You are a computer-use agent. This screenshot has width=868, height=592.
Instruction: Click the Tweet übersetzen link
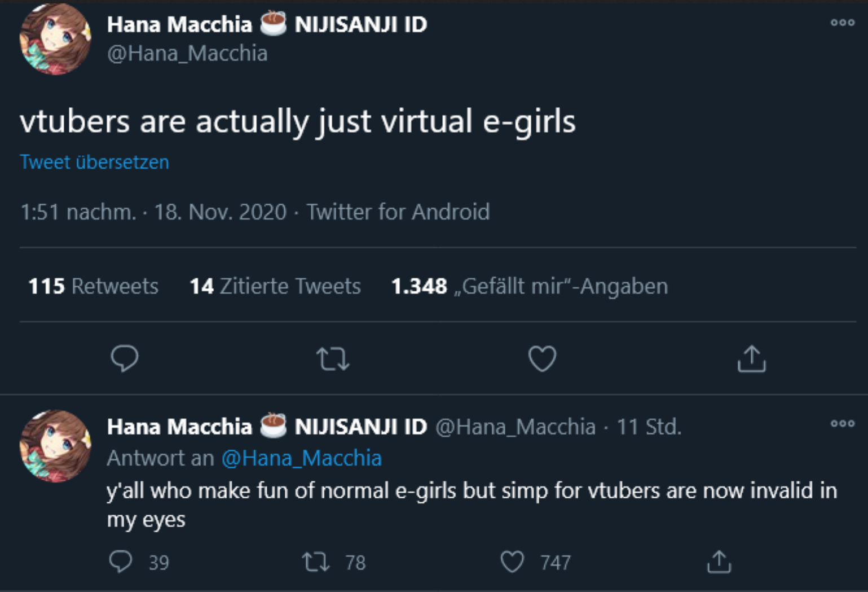point(94,162)
